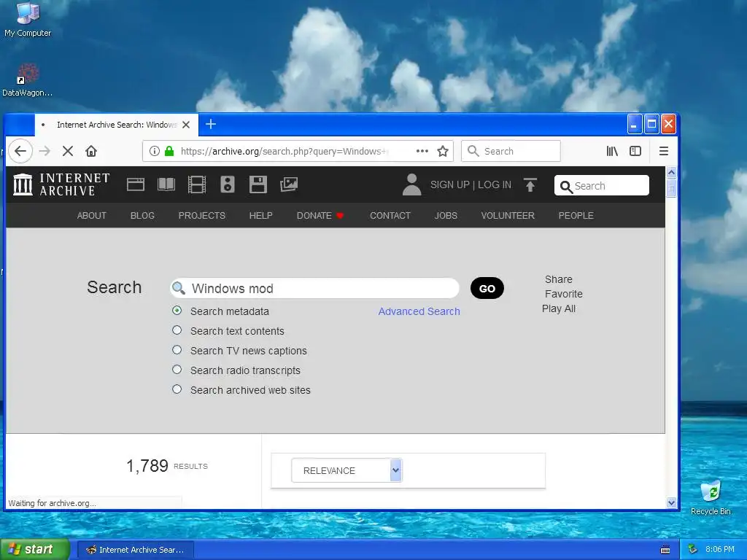Image resolution: width=747 pixels, height=560 pixels.
Task: Select Search metadata radio button
Action: coord(177,311)
